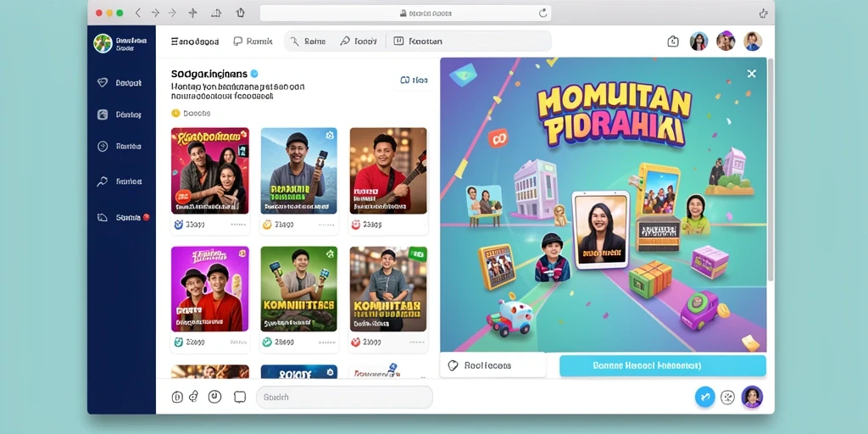This screenshot has width=868, height=434.
Task: Click the orange infinity badge in banner
Action: (498, 138)
